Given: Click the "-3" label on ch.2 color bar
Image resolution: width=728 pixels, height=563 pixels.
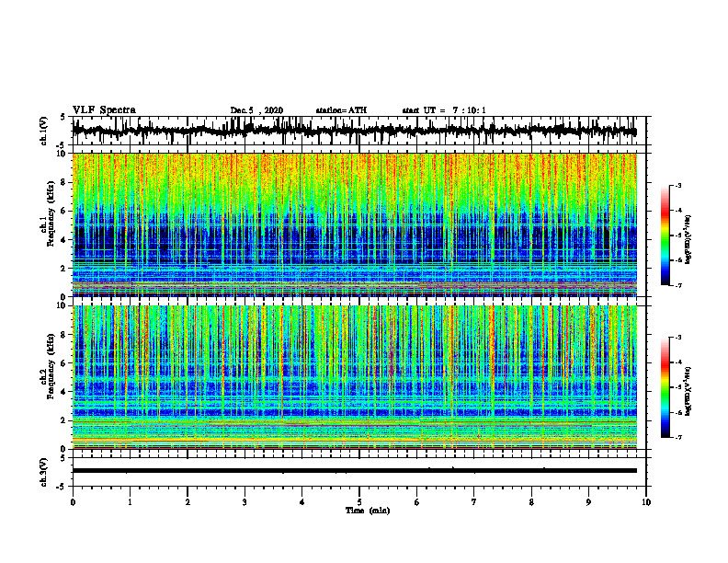Looking at the screenshot, I should pos(678,338).
